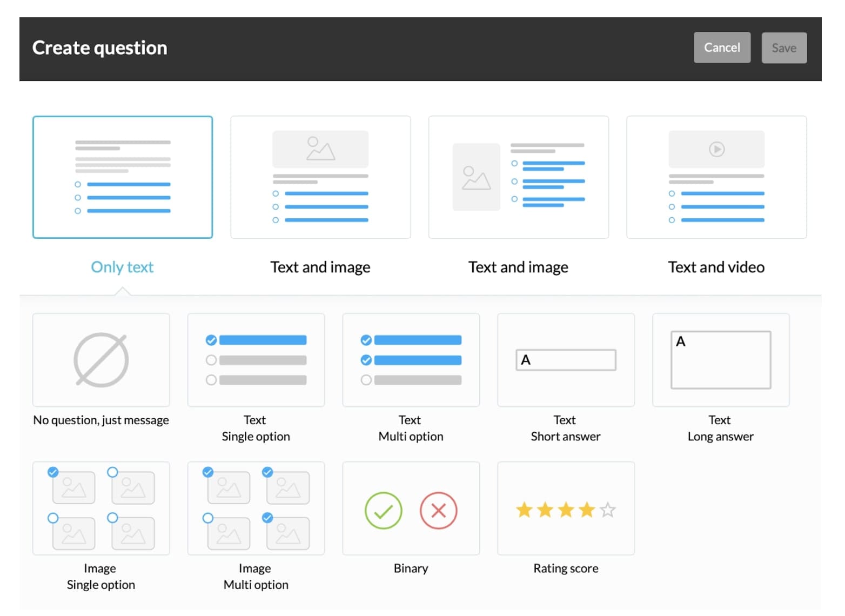This screenshot has width=845, height=616.
Task: Click the red X in Binary card
Action: [x=439, y=511]
